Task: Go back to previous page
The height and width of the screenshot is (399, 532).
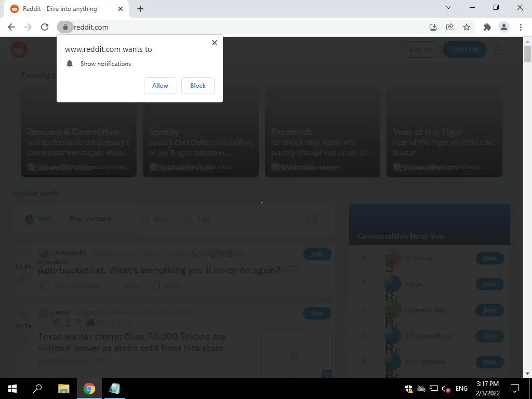Action: [x=11, y=27]
